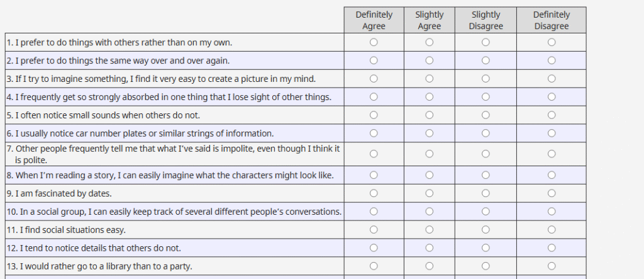This screenshot has height=279, width=644.
Task: Choose Definitely Agree for library over party
Action: click(x=374, y=266)
